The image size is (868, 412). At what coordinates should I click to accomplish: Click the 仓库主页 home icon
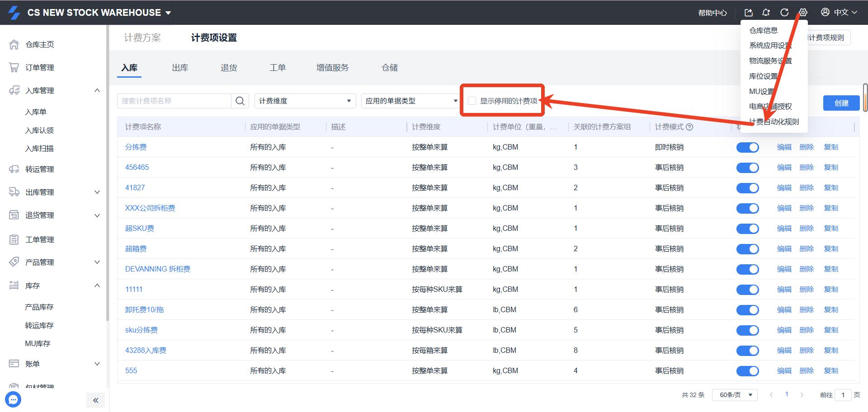coord(14,44)
